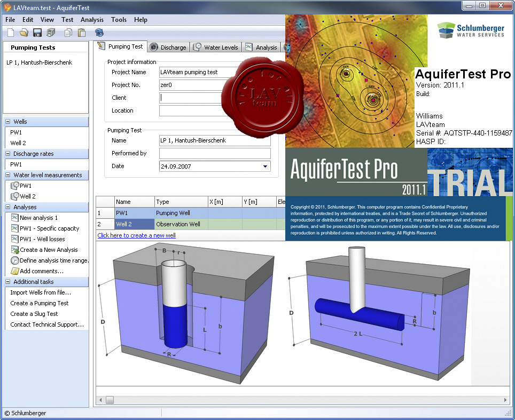Select Create a Slug Test task
The height and width of the screenshot is (420, 515).
pos(34,314)
